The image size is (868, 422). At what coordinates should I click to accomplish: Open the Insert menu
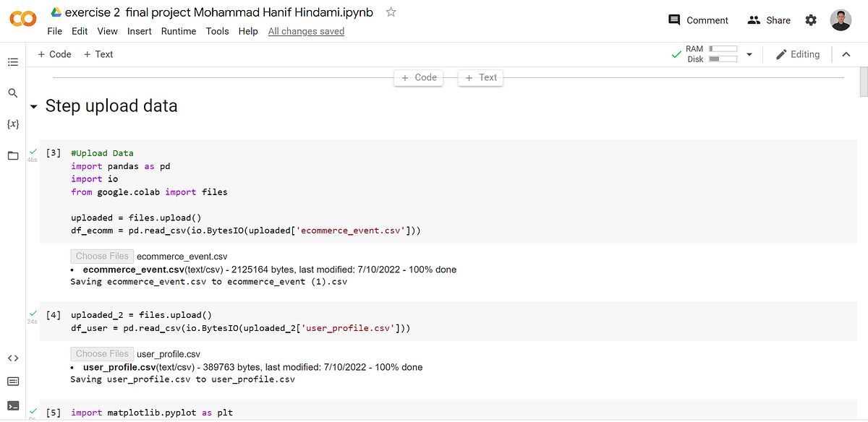pos(139,31)
